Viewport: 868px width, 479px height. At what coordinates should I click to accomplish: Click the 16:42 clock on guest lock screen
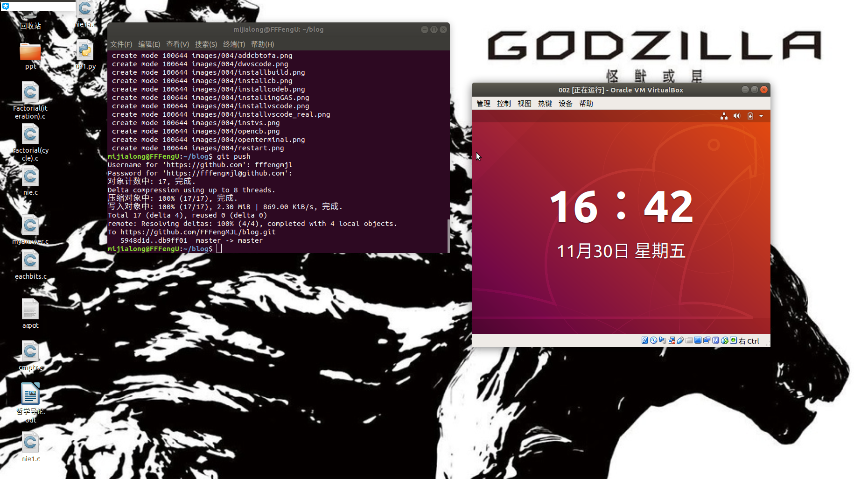click(x=621, y=207)
